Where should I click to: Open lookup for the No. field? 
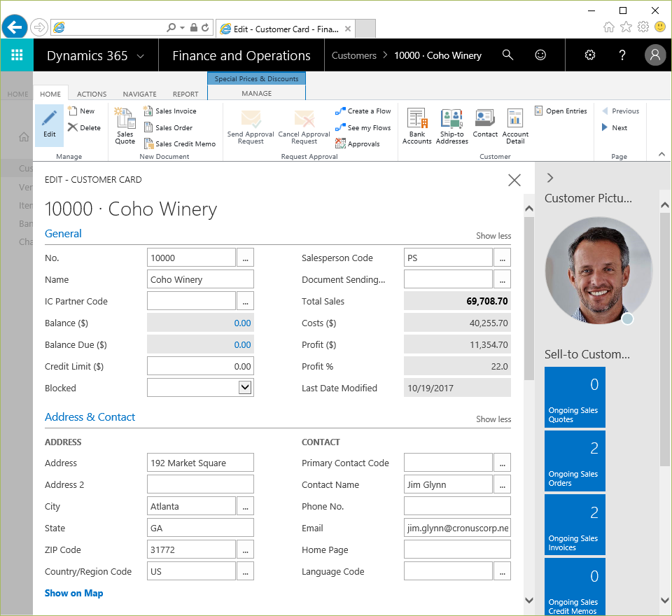tap(245, 258)
